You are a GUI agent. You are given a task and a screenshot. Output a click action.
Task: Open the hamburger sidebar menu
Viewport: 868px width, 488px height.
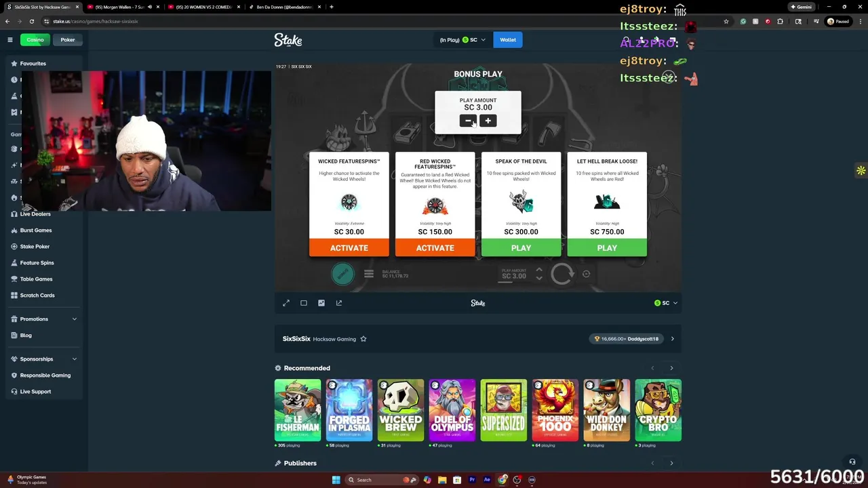tap(10, 40)
